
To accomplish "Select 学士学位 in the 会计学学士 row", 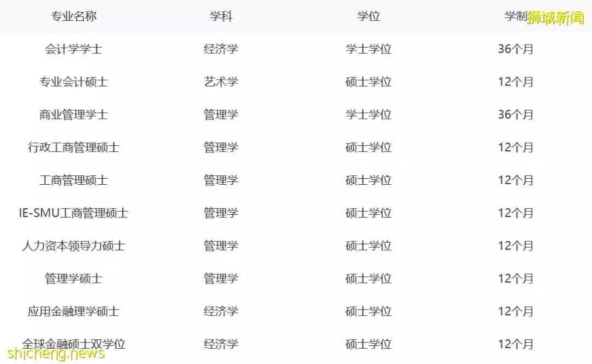I will click(368, 49).
